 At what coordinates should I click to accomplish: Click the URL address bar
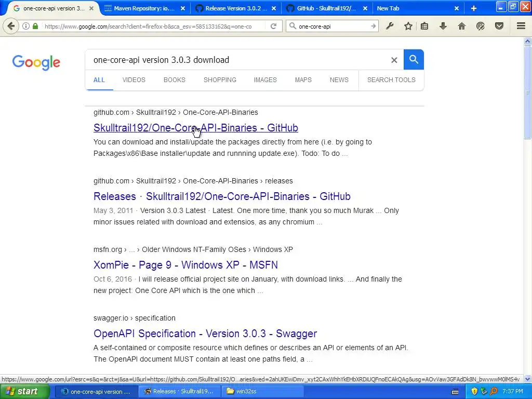pyautogui.click(x=153, y=26)
